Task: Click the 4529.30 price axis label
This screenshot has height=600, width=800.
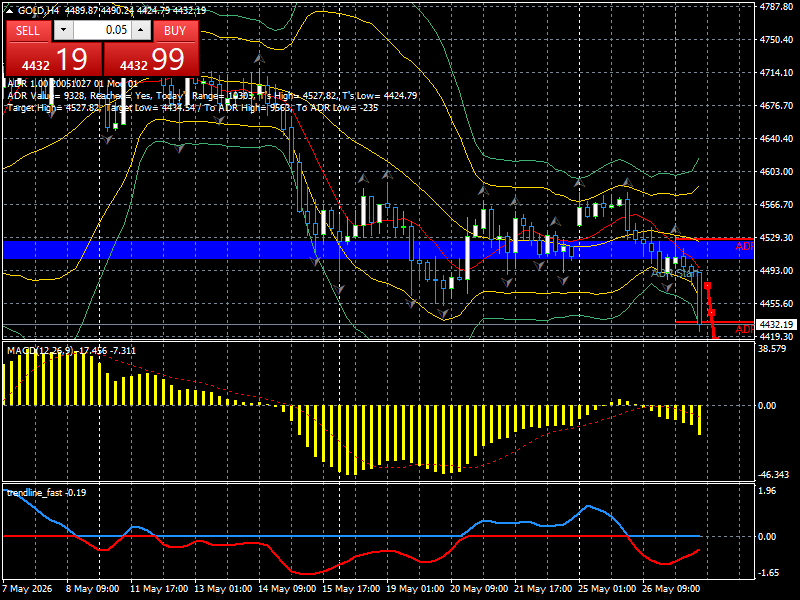Action: (x=776, y=238)
